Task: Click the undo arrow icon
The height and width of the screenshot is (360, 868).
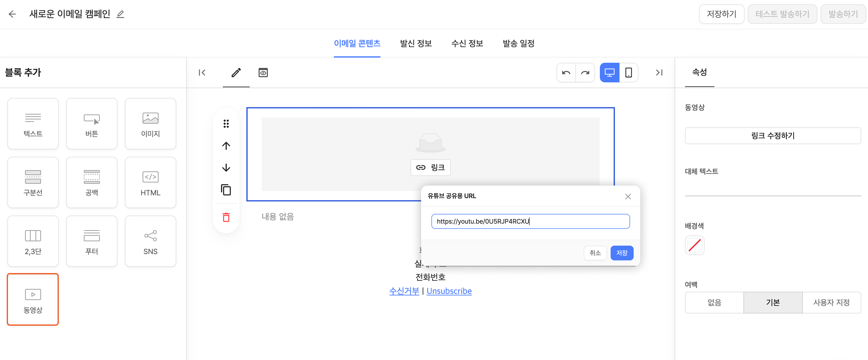Action: (x=566, y=72)
